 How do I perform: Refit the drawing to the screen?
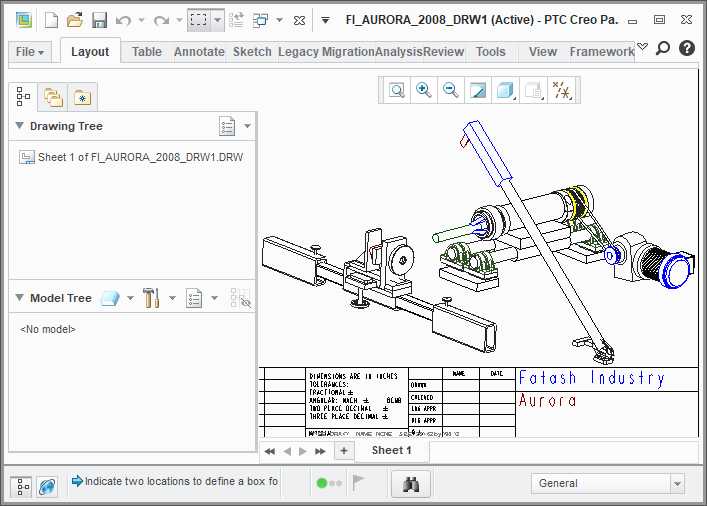click(397, 90)
